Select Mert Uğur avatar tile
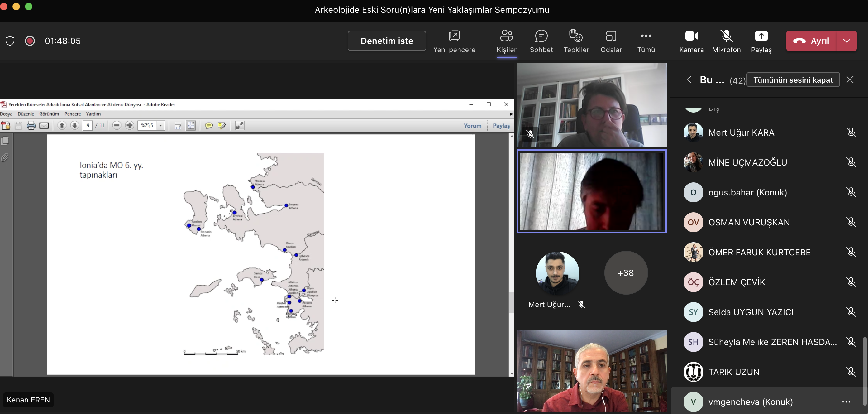The width and height of the screenshot is (868, 414). (x=557, y=273)
